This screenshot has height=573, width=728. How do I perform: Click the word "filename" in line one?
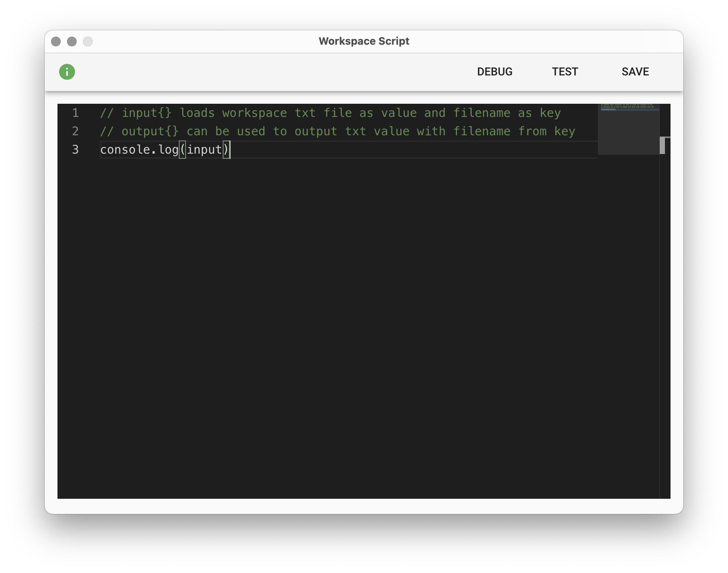pos(482,113)
